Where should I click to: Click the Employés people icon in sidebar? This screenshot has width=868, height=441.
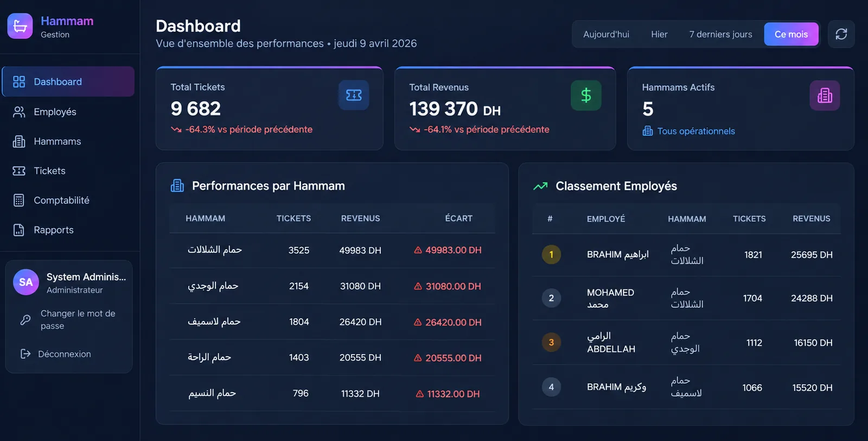[19, 112]
